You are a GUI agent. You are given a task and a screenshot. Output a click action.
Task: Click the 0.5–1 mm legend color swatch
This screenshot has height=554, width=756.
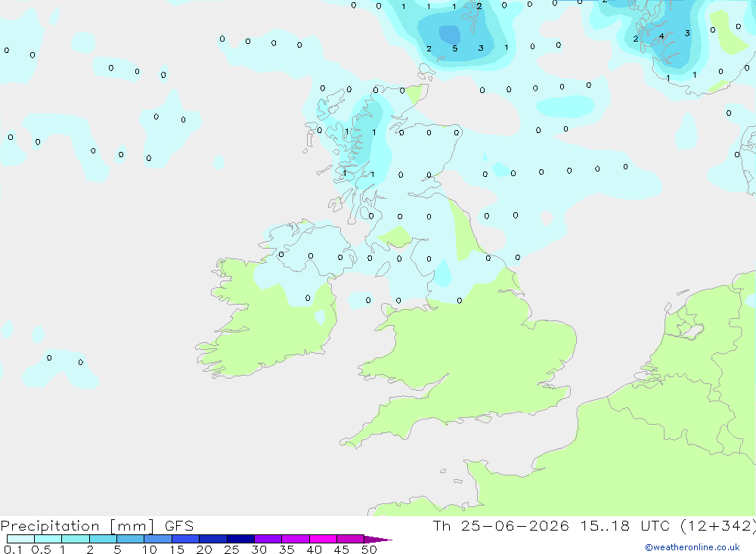click(48, 539)
